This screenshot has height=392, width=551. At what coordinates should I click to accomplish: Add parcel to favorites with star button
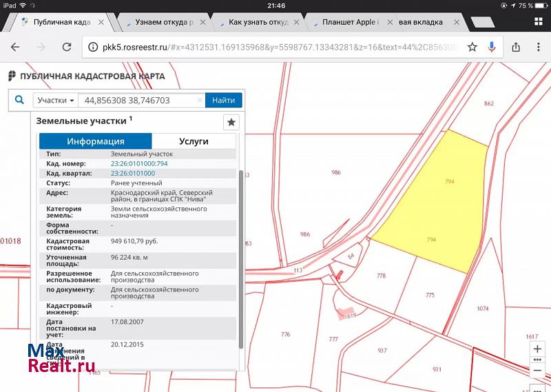(x=231, y=122)
